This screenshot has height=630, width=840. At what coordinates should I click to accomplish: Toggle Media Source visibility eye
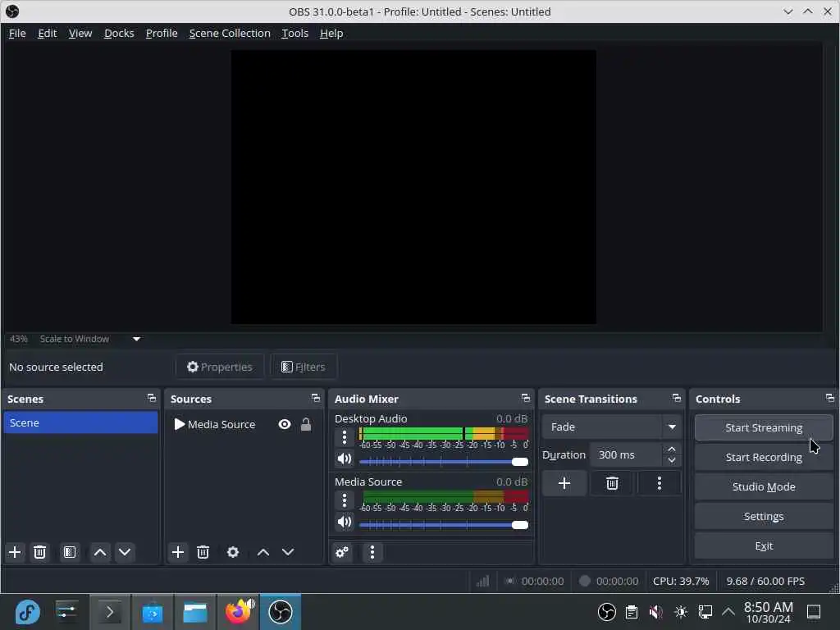coord(285,424)
